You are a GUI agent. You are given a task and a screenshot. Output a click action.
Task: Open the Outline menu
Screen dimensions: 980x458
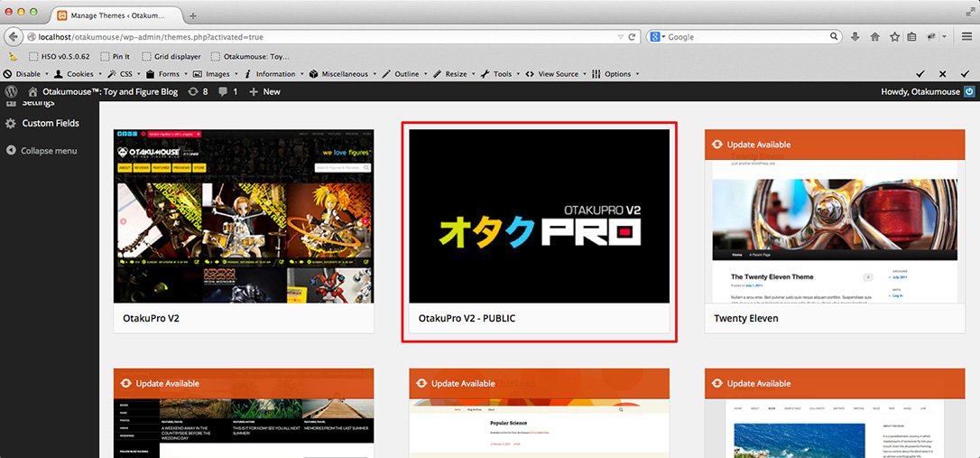406,74
